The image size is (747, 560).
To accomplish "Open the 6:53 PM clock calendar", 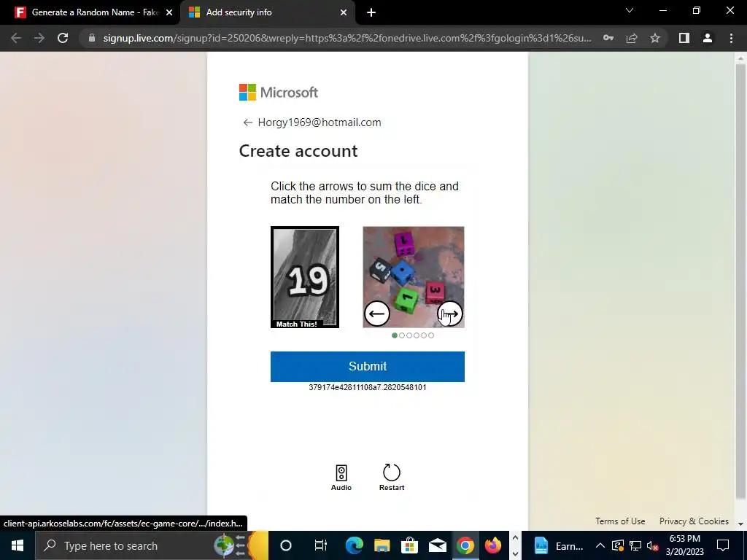I will 684,545.
